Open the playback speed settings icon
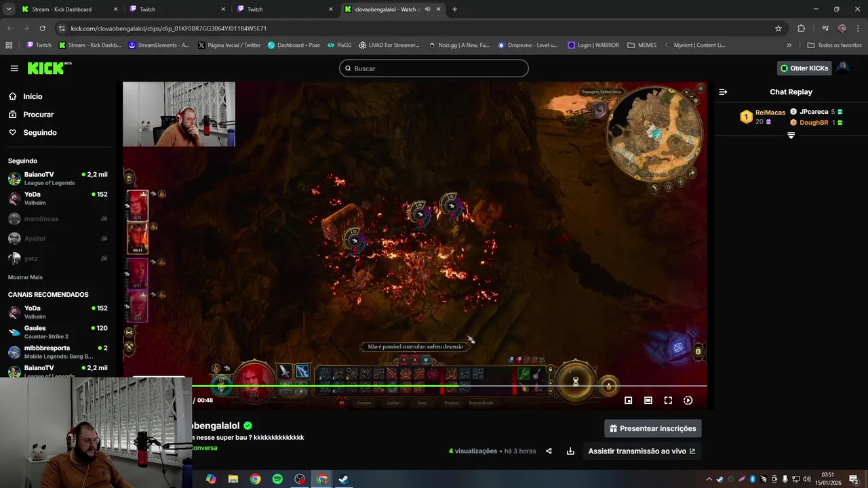 [688, 401]
